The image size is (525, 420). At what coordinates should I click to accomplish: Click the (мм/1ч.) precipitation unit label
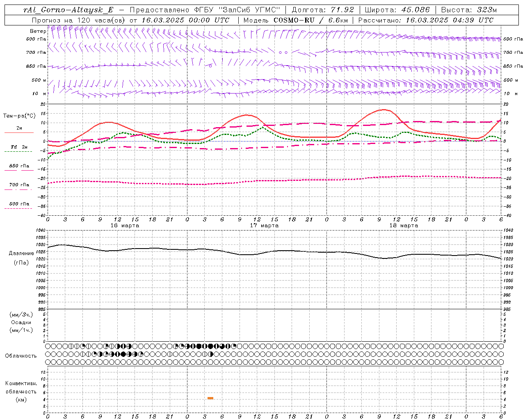coord(21,330)
